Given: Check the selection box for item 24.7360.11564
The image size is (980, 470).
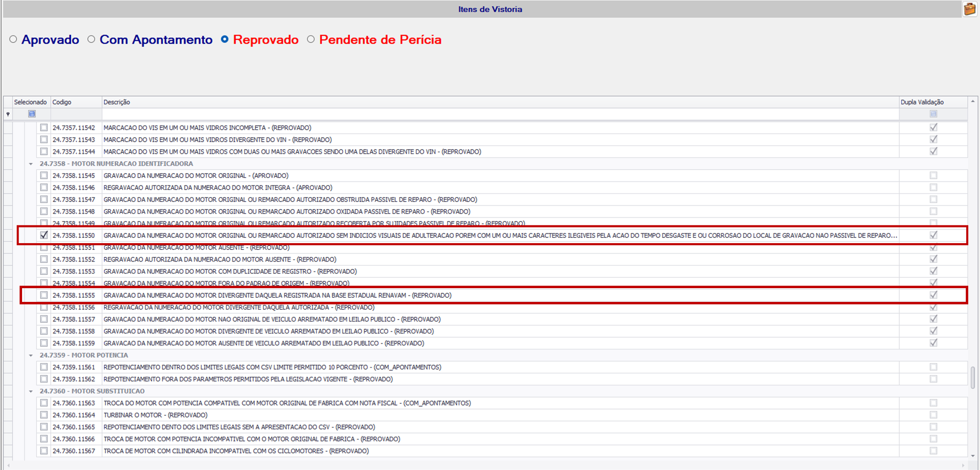Looking at the screenshot, I should [x=44, y=415].
